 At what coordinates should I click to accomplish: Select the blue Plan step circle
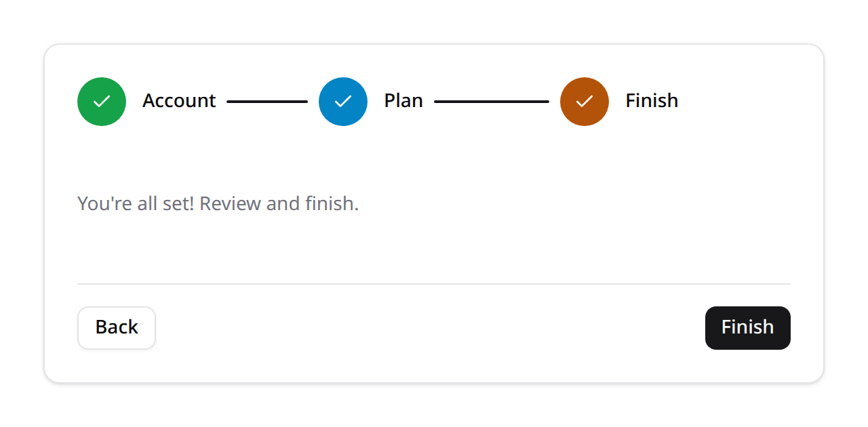pos(343,102)
